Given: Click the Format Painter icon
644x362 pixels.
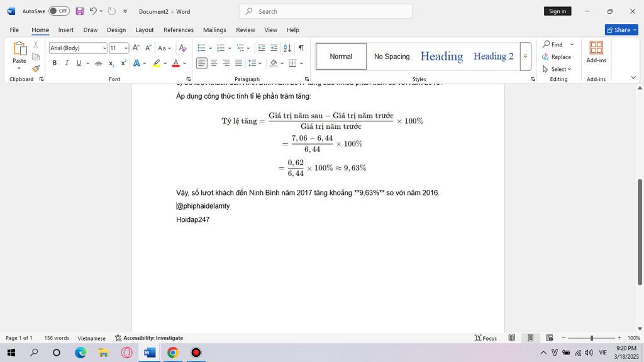Looking at the screenshot, I should pos(36,69).
